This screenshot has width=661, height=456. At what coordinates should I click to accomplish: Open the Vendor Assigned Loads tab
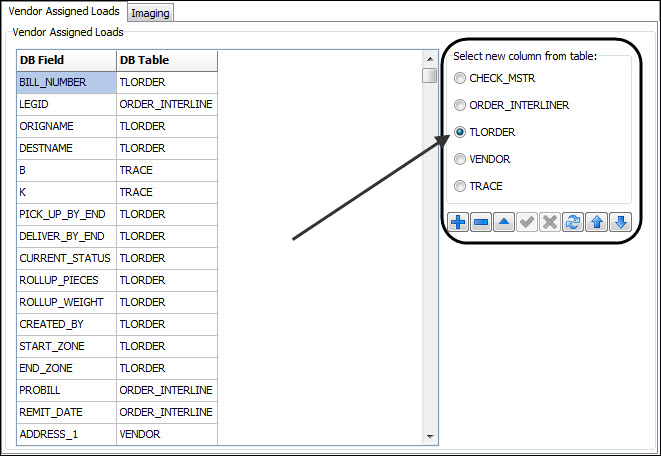click(x=64, y=11)
